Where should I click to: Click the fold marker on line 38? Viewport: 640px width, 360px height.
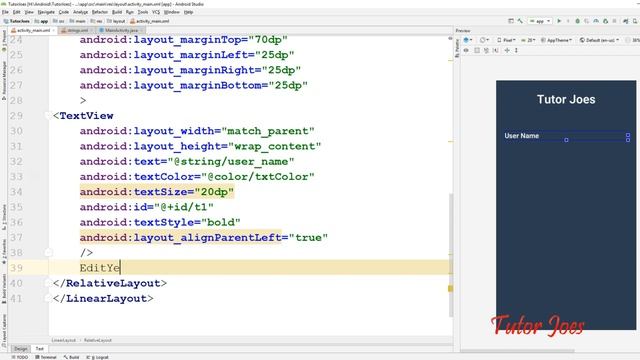(49, 253)
